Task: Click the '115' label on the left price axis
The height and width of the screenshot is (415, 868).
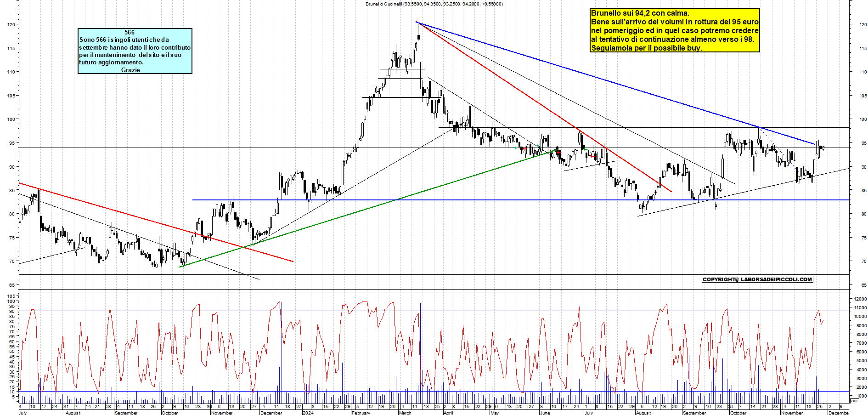Action: click(11, 48)
